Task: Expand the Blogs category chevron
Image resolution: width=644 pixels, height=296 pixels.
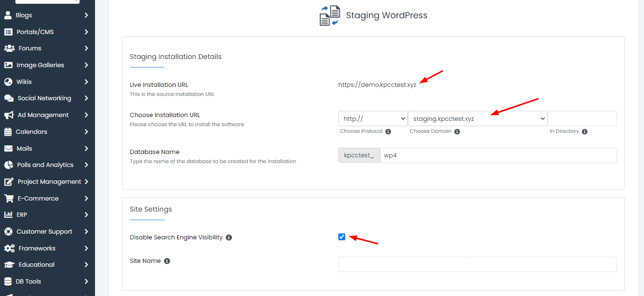Action: point(86,15)
